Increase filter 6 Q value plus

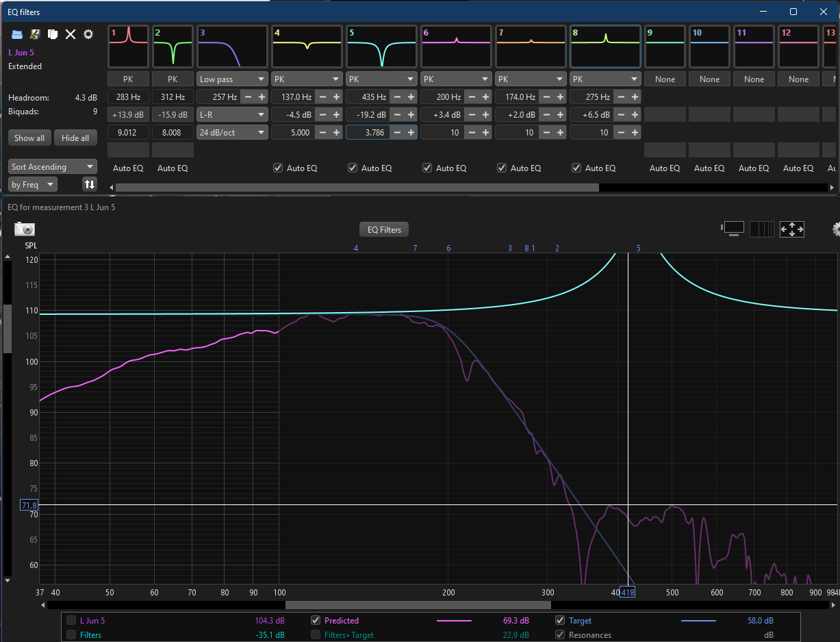[x=486, y=133]
